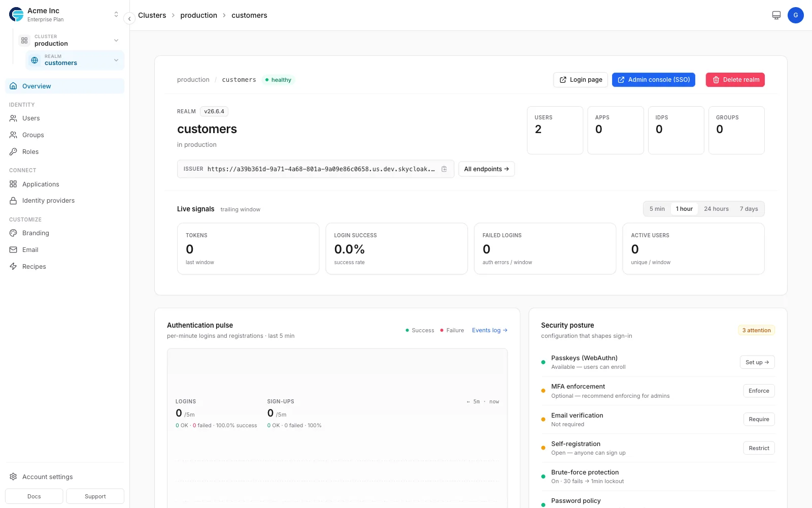Select the 5 min trailing window
This screenshot has height=508, width=812.
coord(657,209)
